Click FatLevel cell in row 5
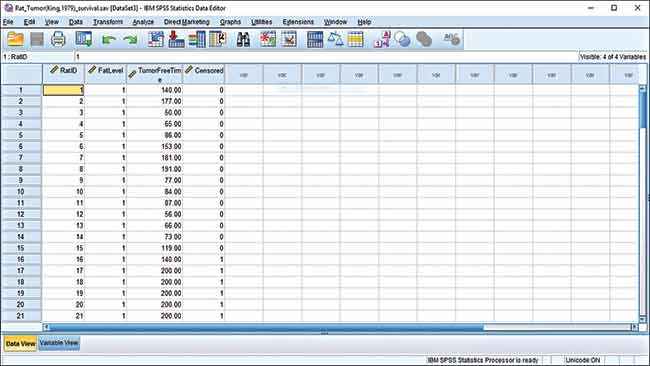The width and height of the screenshot is (650, 366). 105,135
